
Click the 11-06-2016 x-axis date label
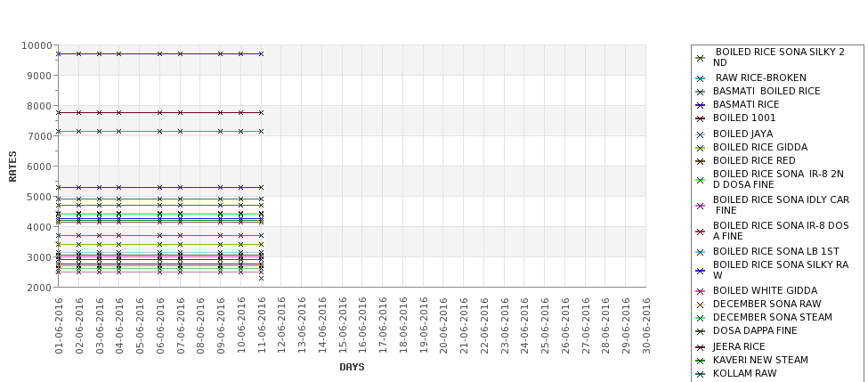(263, 326)
